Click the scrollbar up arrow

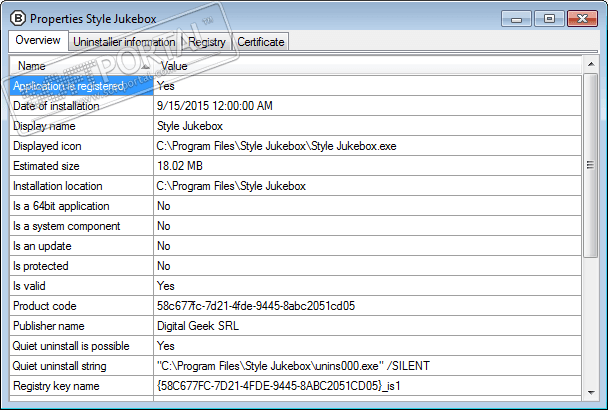pos(591,64)
